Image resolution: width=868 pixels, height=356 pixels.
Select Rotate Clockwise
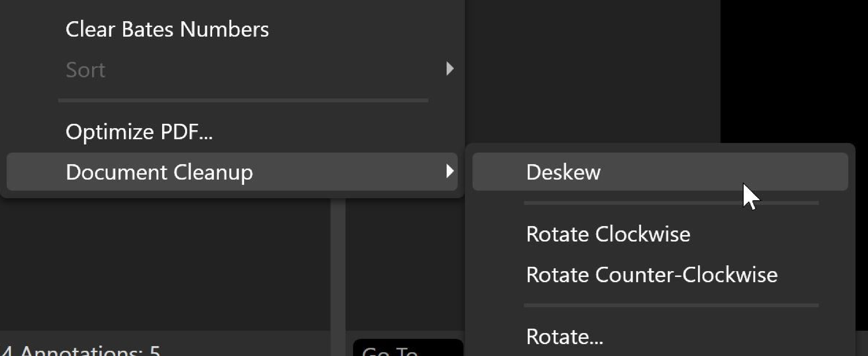pyautogui.click(x=608, y=234)
